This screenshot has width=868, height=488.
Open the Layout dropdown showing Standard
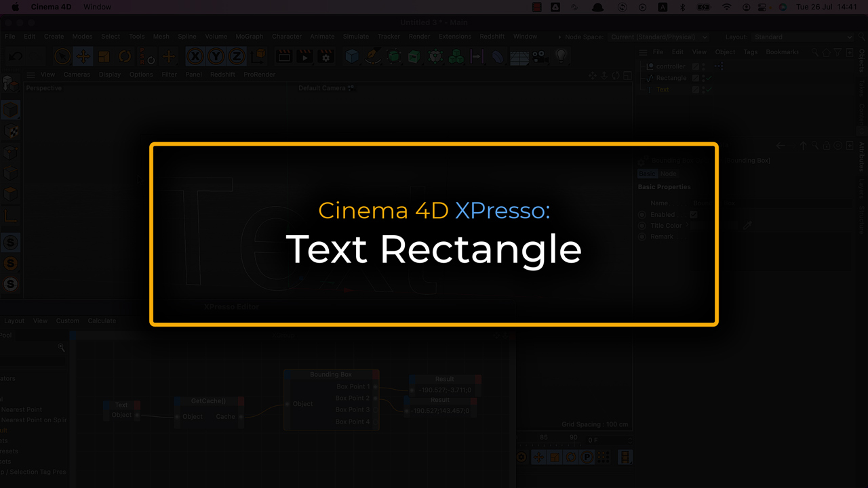click(804, 37)
